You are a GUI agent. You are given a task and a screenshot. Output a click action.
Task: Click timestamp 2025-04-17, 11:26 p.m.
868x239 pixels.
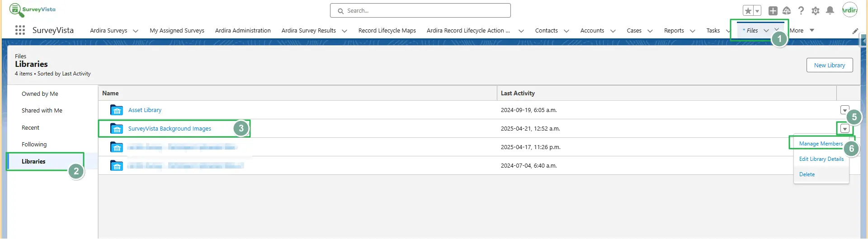pyautogui.click(x=530, y=147)
